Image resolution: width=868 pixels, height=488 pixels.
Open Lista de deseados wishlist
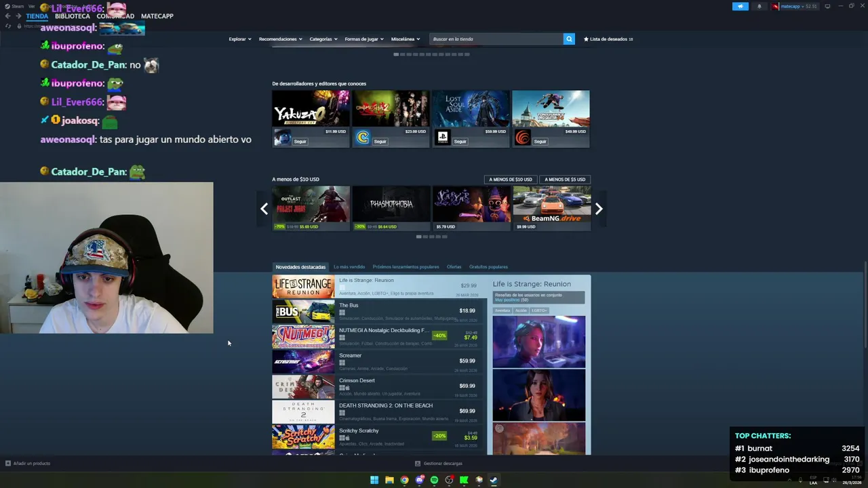point(608,39)
